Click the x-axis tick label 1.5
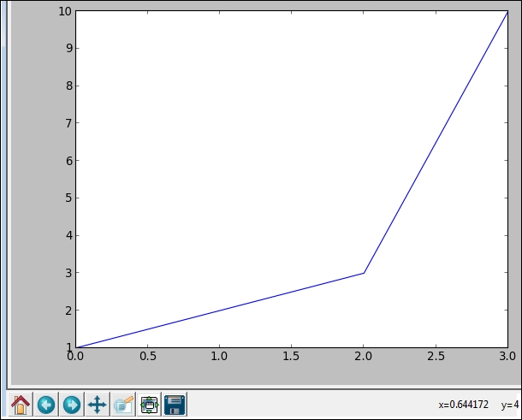Screen dimensions: 522x420 [291, 357]
